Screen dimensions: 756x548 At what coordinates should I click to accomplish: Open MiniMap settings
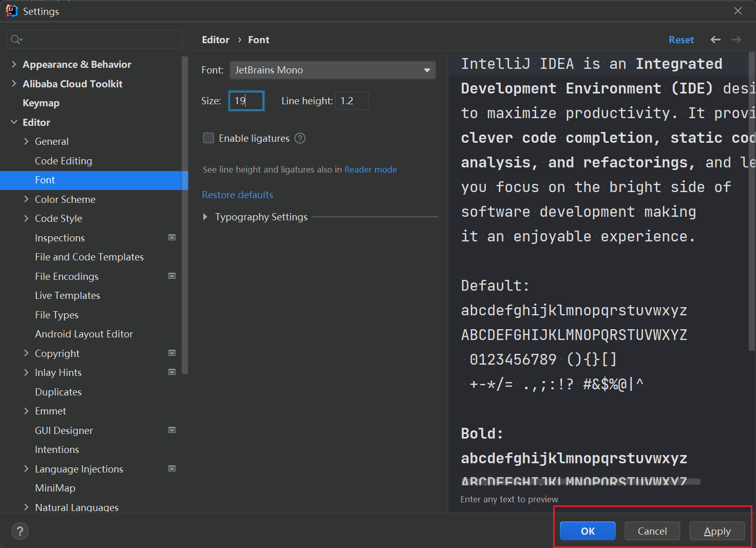coord(55,488)
